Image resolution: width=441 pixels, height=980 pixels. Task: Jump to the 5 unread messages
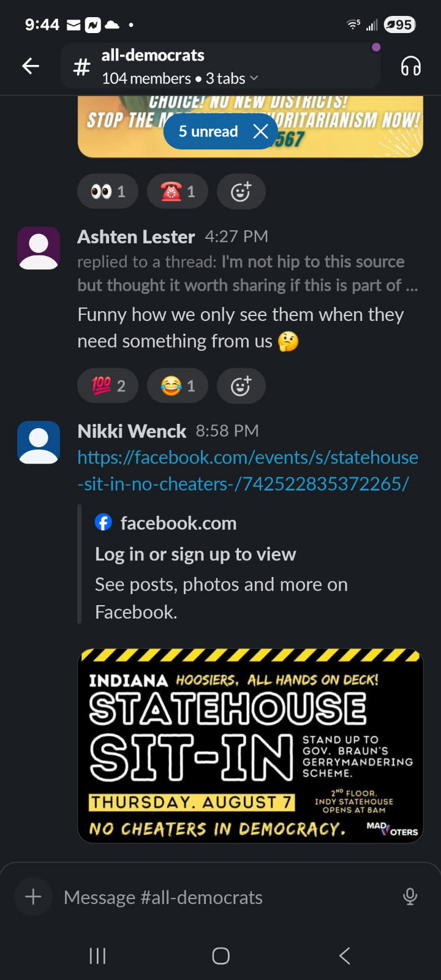coord(208,131)
